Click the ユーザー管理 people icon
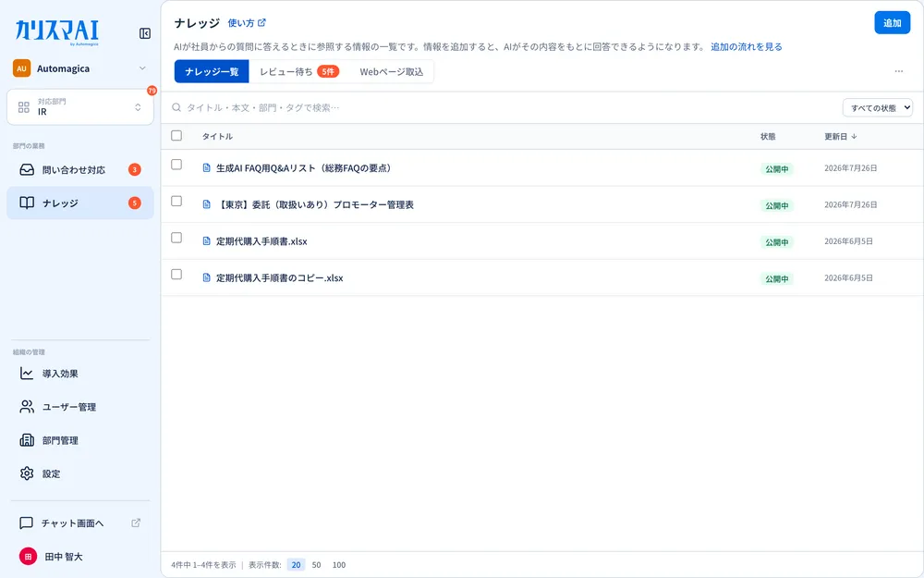The height and width of the screenshot is (578, 924). pyautogui.click(x=27, y=406)
